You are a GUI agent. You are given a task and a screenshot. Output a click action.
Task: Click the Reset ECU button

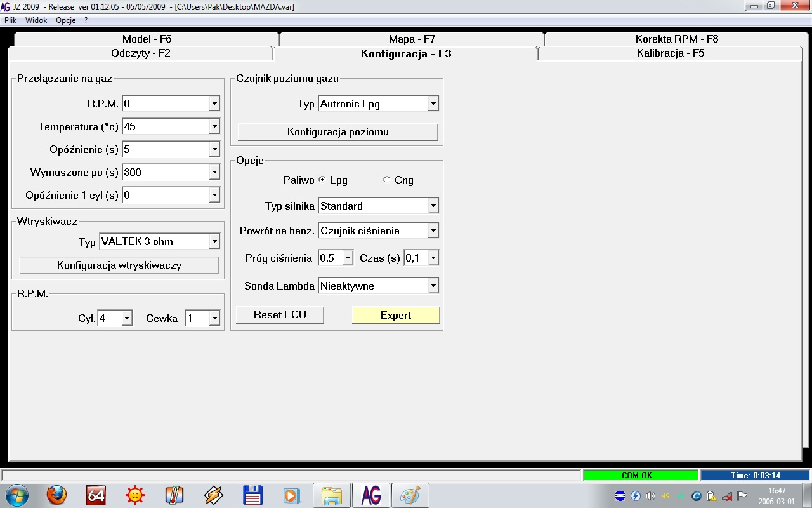coord(280,314)
